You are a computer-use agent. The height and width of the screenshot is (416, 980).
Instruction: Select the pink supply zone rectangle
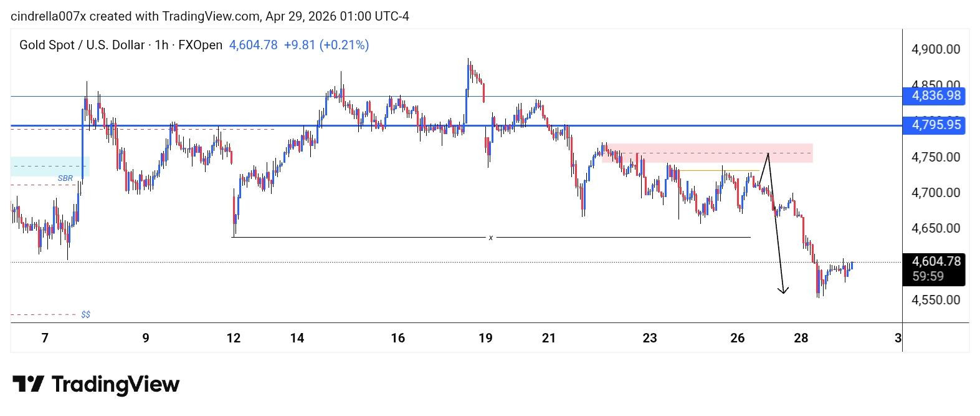707,153
